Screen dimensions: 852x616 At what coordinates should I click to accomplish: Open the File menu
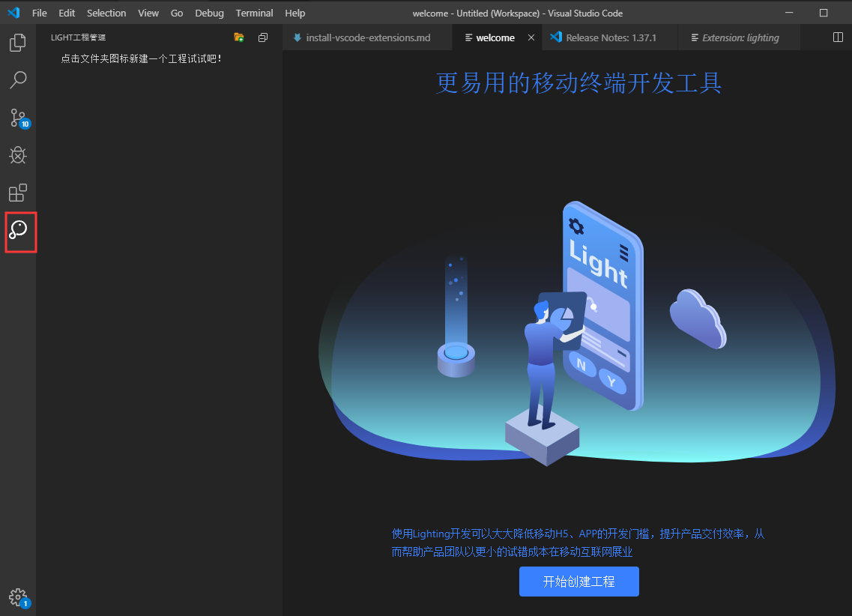point(39,13)
